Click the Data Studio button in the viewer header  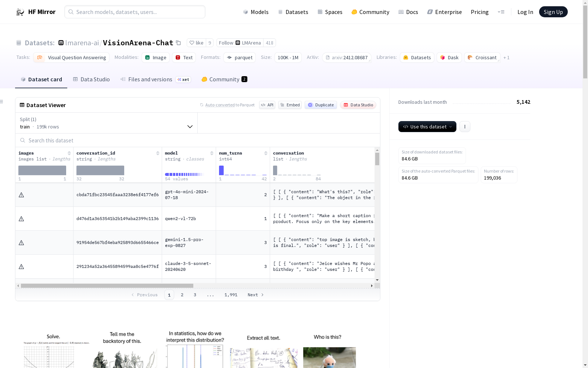click(x=358, y=105)
